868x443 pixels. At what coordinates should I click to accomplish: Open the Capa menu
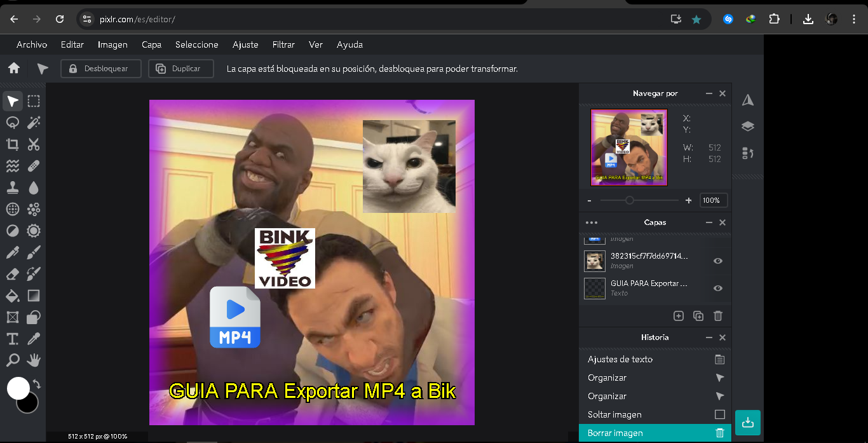click(x=151, y=44)
